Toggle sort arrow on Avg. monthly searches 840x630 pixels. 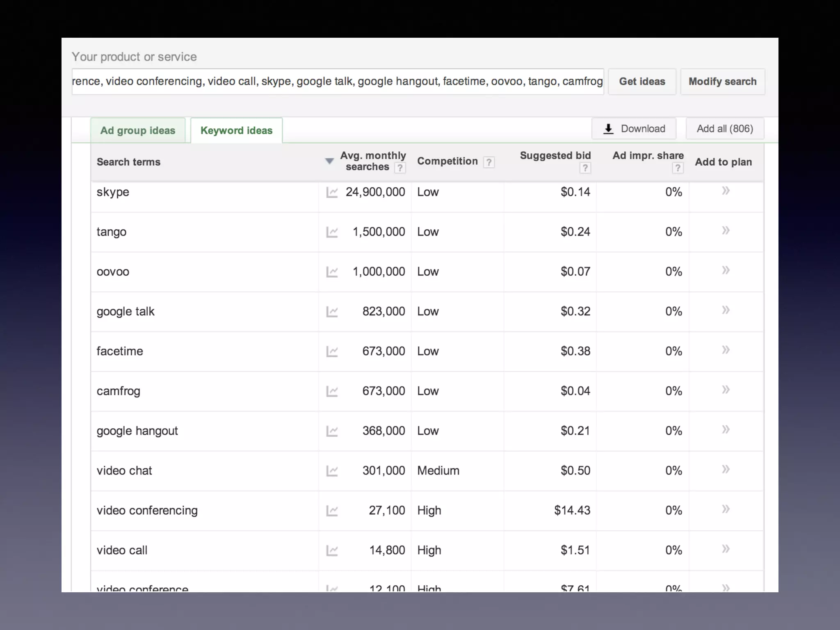[329, 161]
